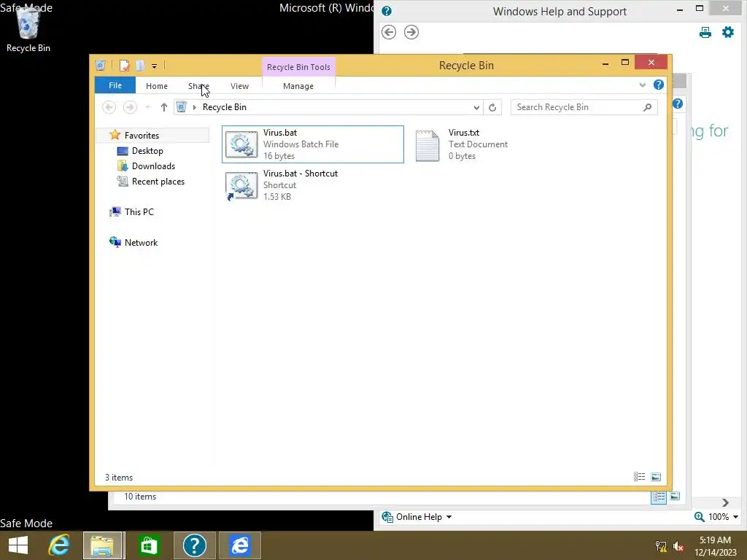Print the Help and Support page
Viewport: 747px width, 560px height.
click(705, 32)
